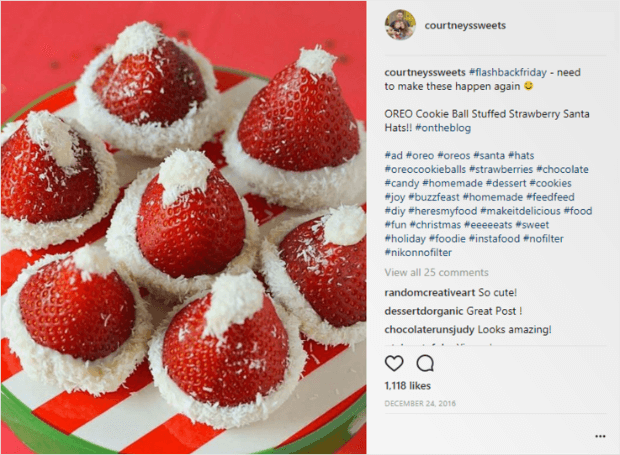The width and height of the screenshot is (620, 455).
Task: Select the #nikonnofilter hashtag
Action: click(418, 252)
